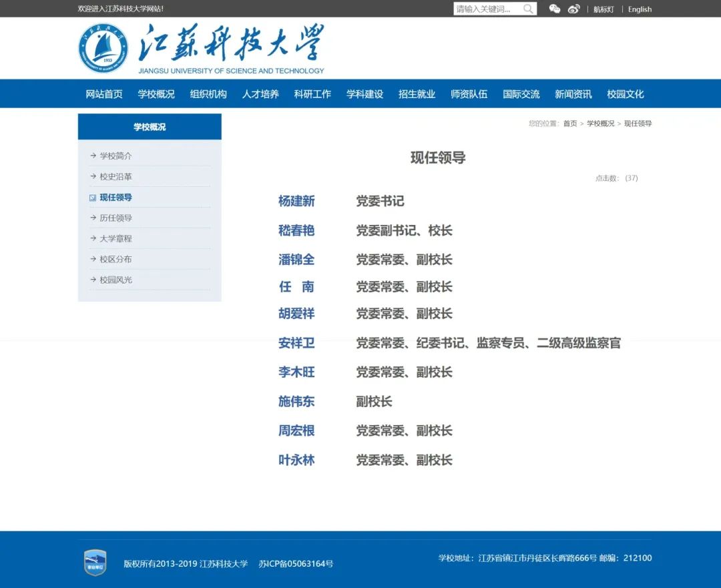Click the keyword search input field

487,9
